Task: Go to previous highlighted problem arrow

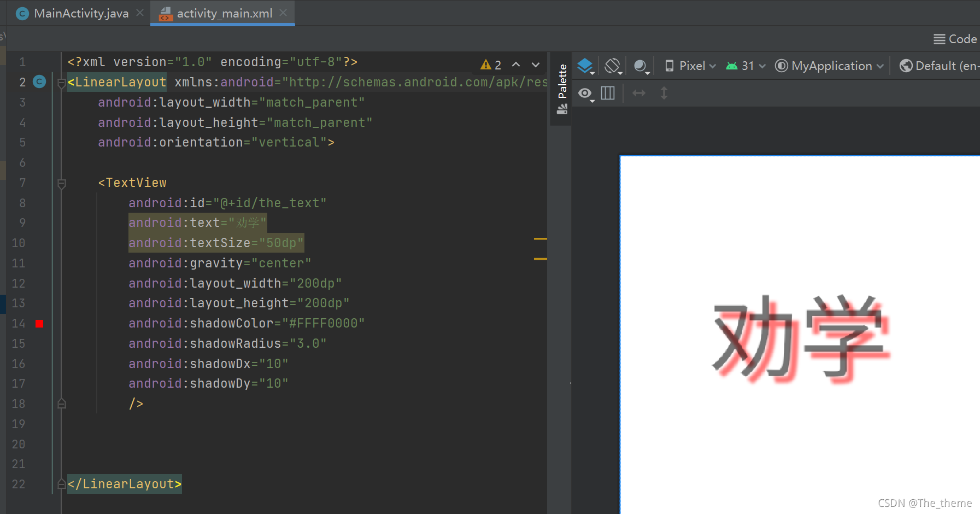Action: coord(516,65)
